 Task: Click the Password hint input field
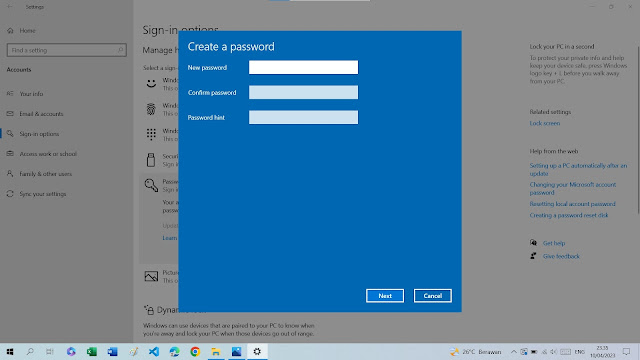(303, 117)
